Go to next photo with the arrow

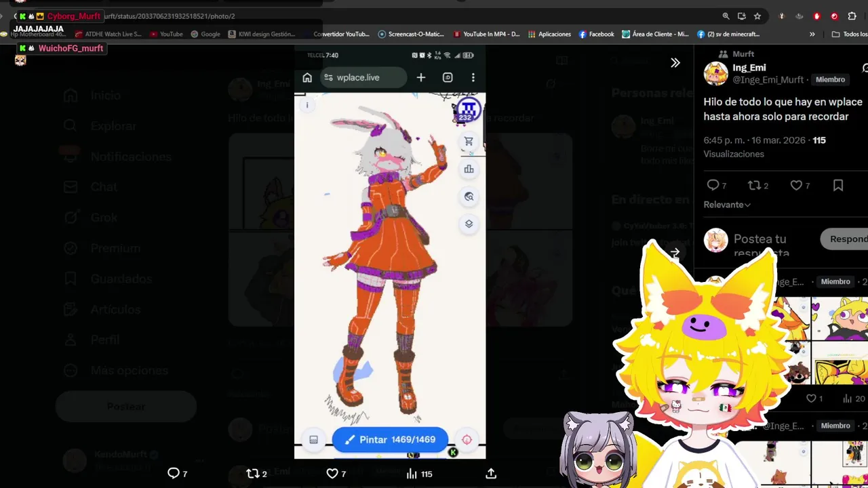(x=675, y=252)
